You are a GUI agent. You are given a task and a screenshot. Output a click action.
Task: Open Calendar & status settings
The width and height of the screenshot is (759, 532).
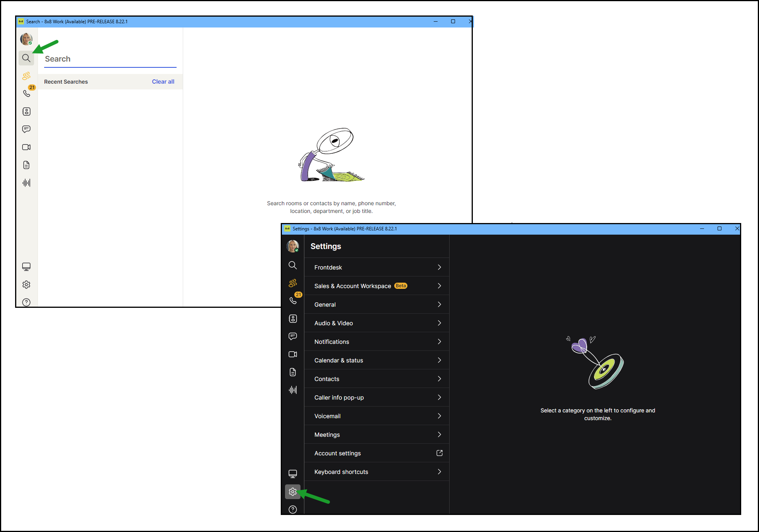(x=377, y=360)
